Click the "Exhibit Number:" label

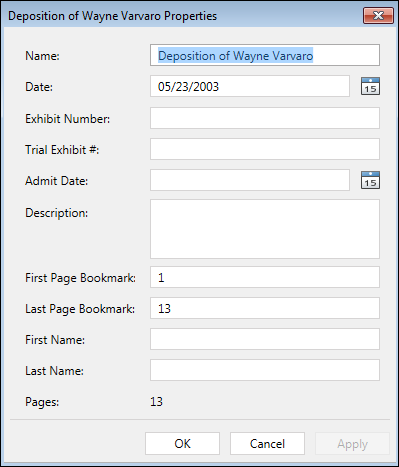pos(68,119)
